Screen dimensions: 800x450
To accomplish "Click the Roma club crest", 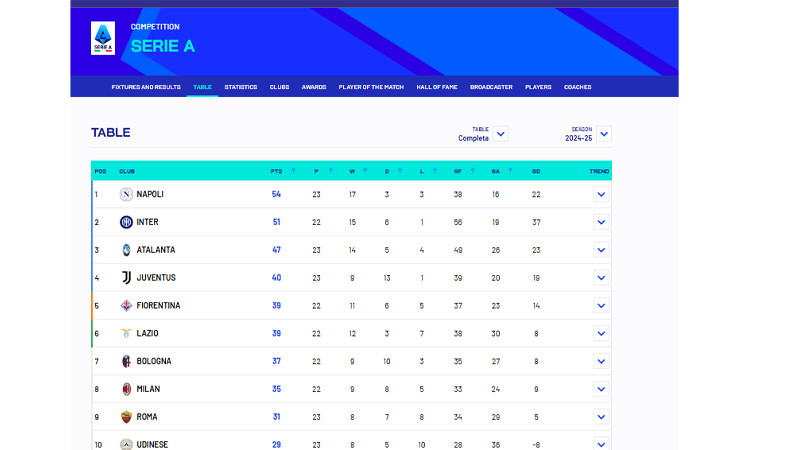I will point(126,417).
